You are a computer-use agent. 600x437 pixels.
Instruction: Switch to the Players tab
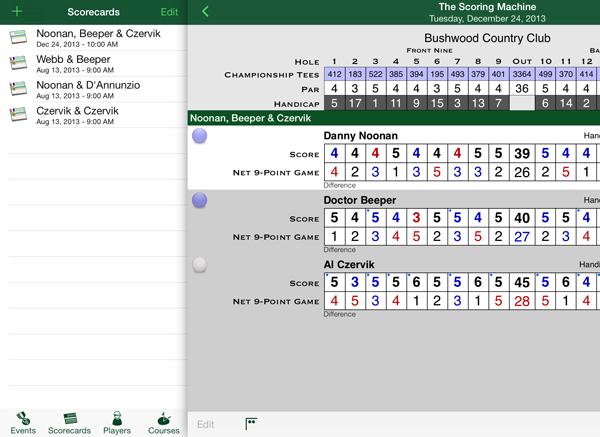click(117, 423)
